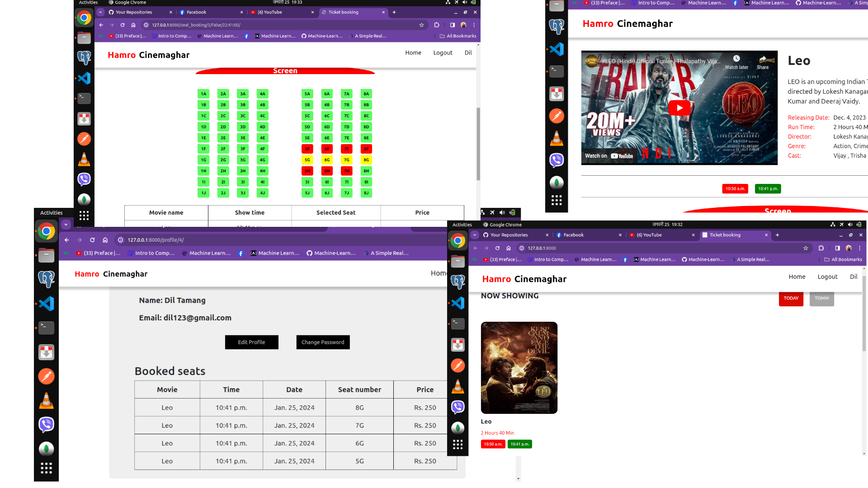Viewport: 868px width, 488px height.
Task: Open tab search dropdown in bottom-right Chrome window
Action: 475,235
